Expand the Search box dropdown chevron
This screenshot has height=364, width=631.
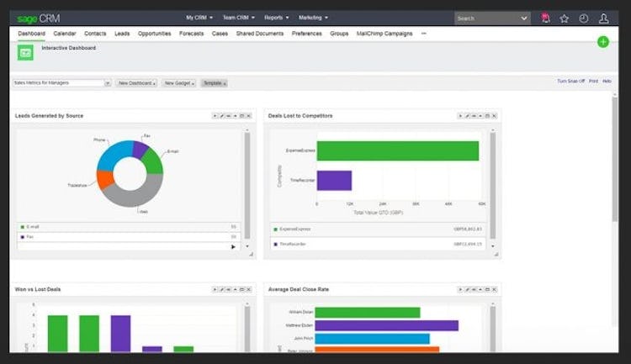coord(523,18)
